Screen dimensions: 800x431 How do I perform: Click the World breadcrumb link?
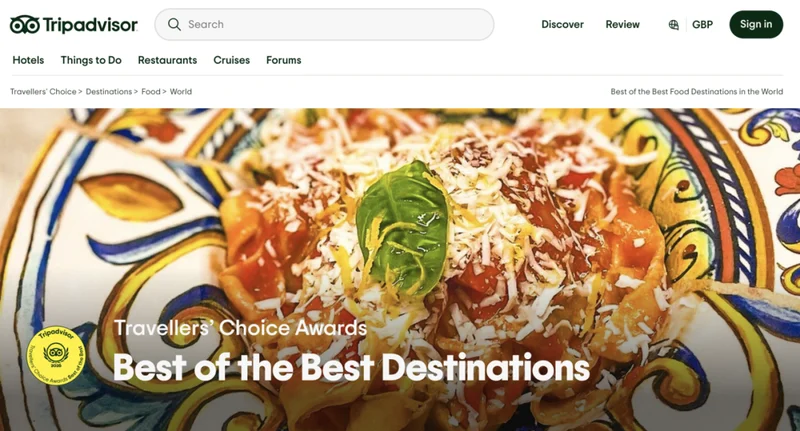tap(181, 92)
